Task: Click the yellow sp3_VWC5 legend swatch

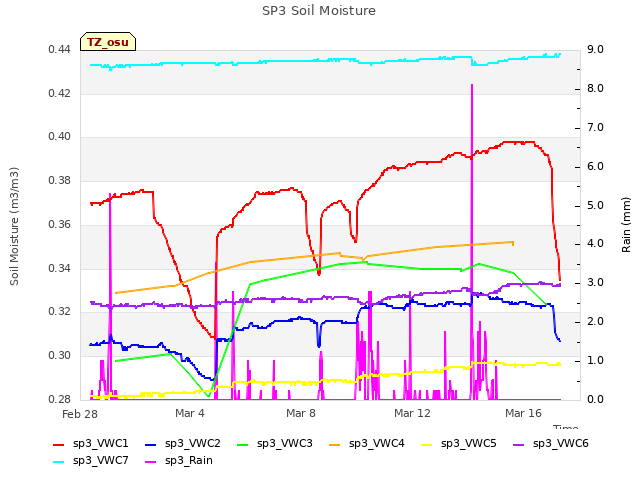Action: [427, 444]
